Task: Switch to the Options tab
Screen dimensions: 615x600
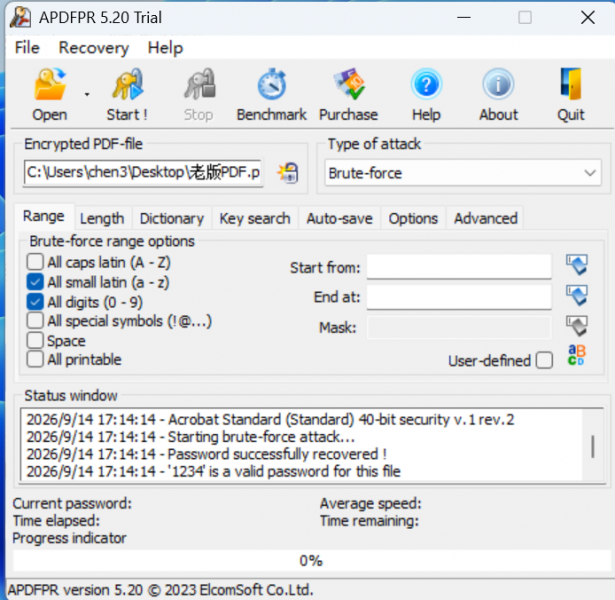Action: coord(413,218)
